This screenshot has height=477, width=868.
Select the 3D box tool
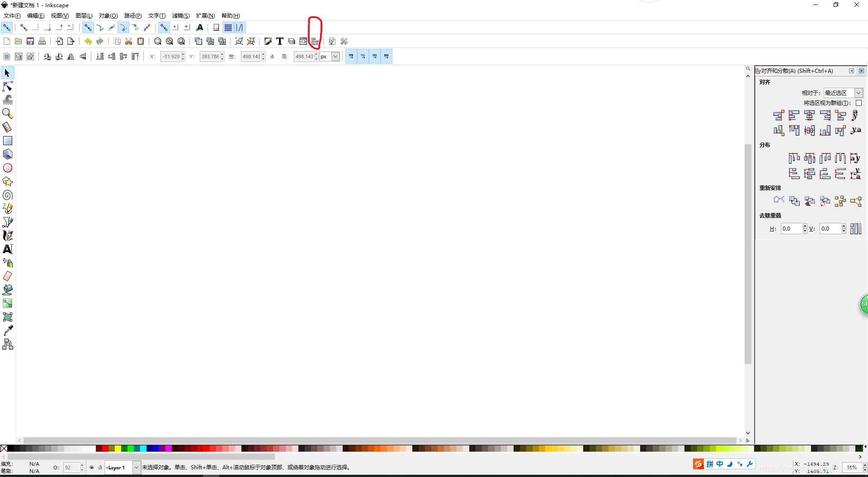tap(8, 154)
